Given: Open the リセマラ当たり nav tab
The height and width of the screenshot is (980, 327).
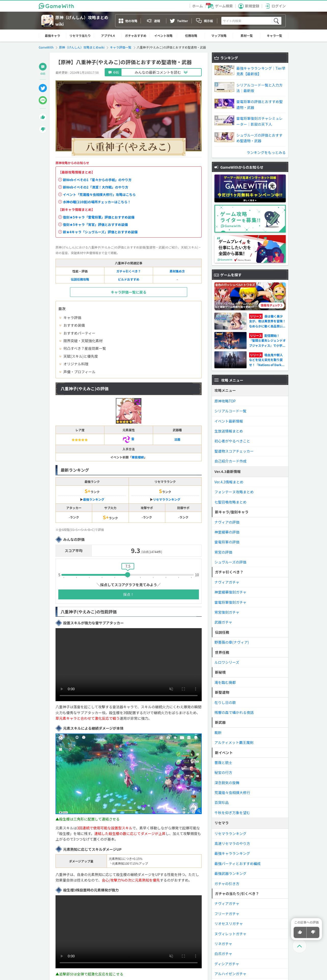Looking at the screenshot, I should (x=80, y=36).
